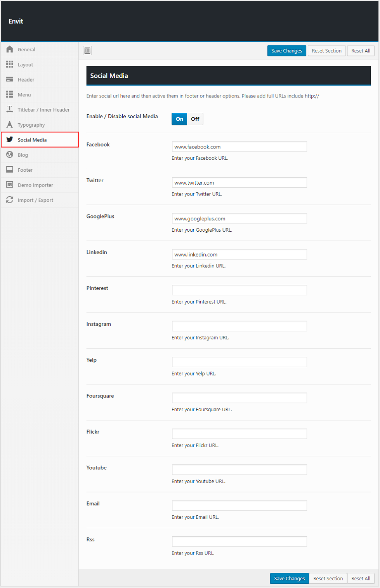
Task: Click the General home icon in sidebar
Action: pos(10,49)
